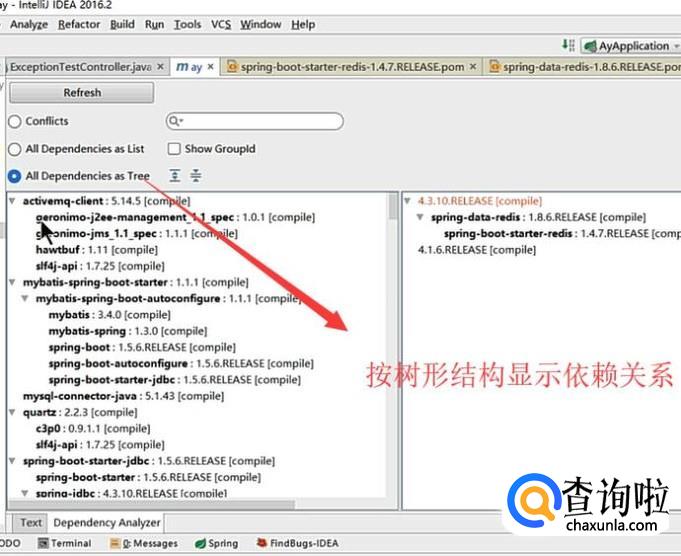
Task: Switch to the Dependency Analyzer tab
Action: [107, 523]
